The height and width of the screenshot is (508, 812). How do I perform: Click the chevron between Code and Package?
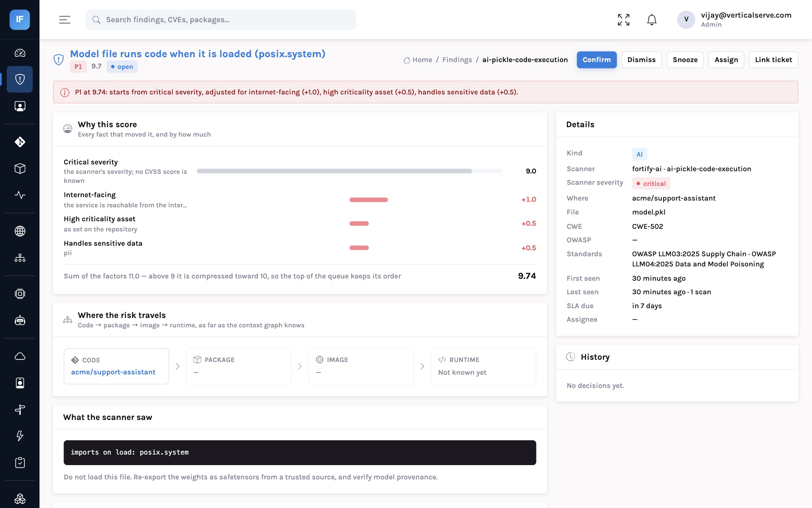[x=178, y=367]
